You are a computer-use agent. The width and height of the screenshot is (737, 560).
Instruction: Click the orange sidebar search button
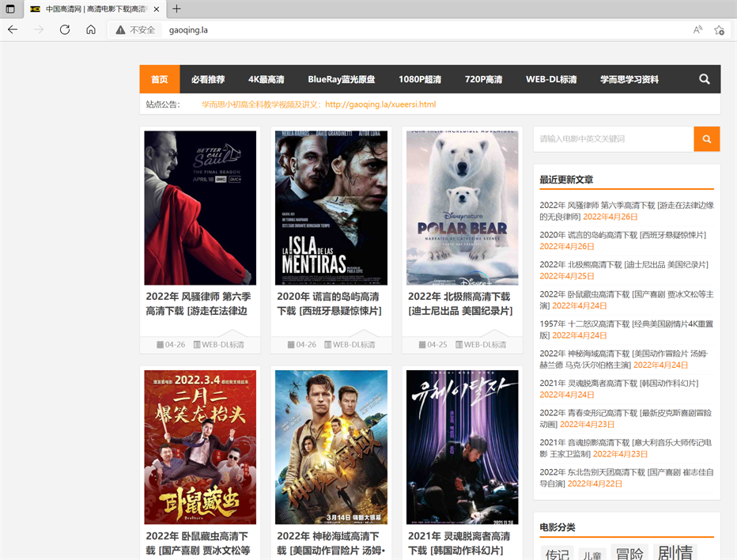(x=706, y=138)
